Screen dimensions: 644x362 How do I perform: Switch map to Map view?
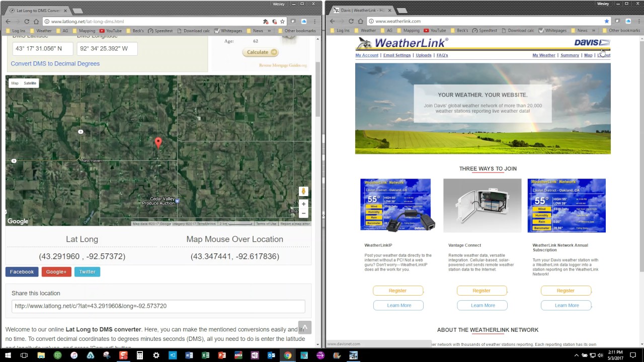point(15,83)
